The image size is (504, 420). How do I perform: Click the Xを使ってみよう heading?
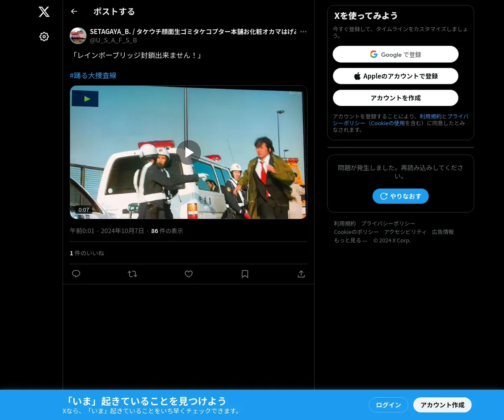coord(366,16)
